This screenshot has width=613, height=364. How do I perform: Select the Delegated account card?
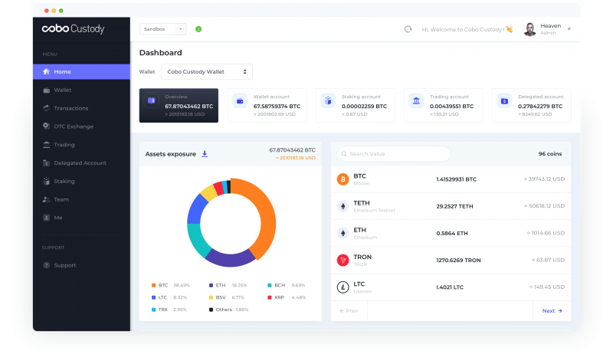(532, 106)
